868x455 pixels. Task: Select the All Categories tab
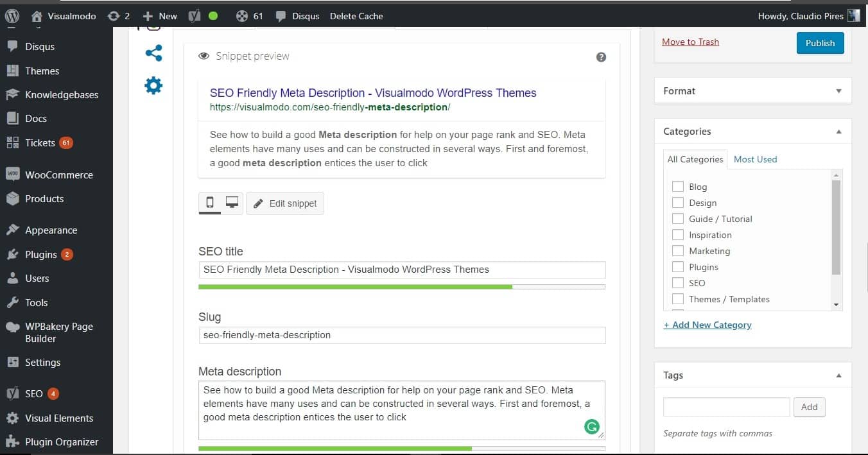695,159
